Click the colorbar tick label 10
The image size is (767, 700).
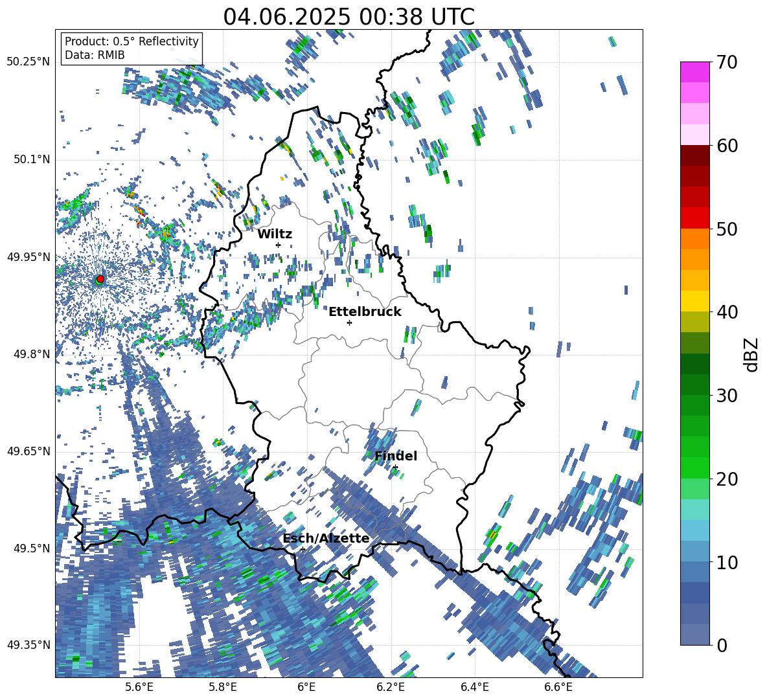(727, 562)
